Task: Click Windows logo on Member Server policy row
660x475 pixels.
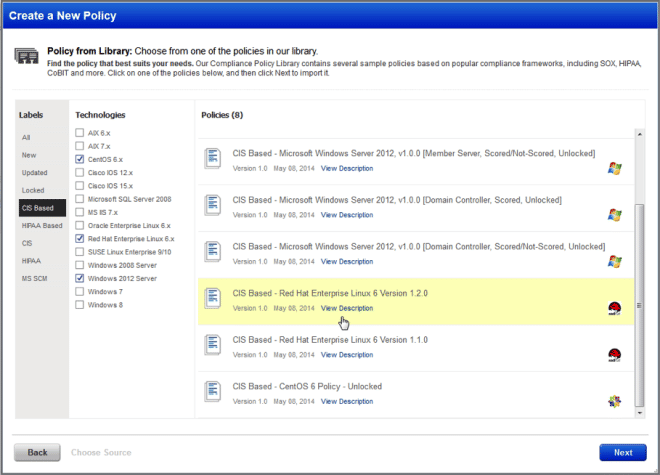Action: click(x=615, y=168)
